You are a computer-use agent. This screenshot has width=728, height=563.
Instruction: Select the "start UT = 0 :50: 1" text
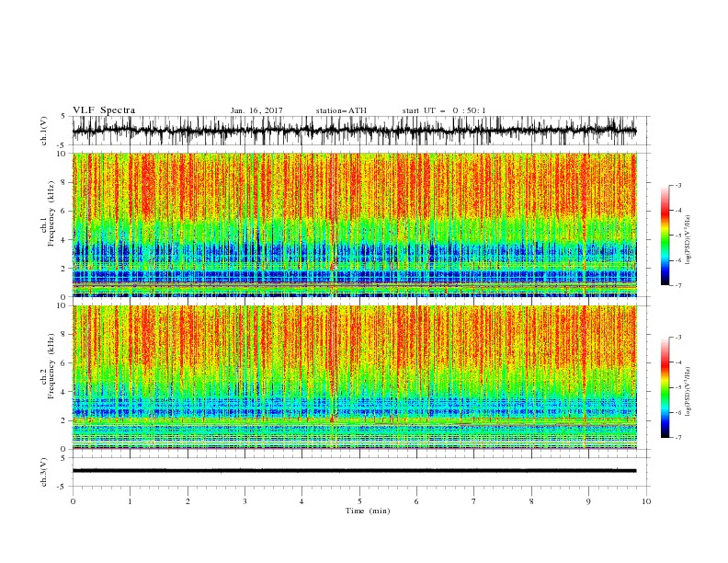pos(444,110)
